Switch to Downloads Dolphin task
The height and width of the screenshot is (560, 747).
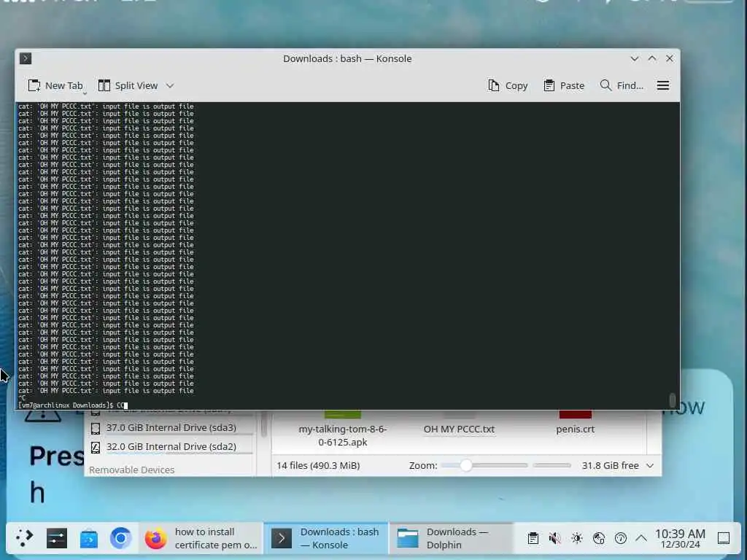click(x=451, y=538)
